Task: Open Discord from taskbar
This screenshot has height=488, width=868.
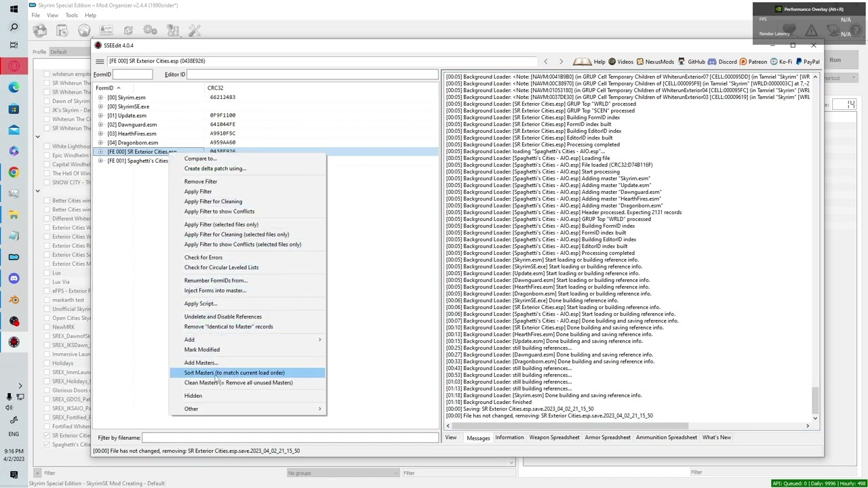Action: coord(14,278)
